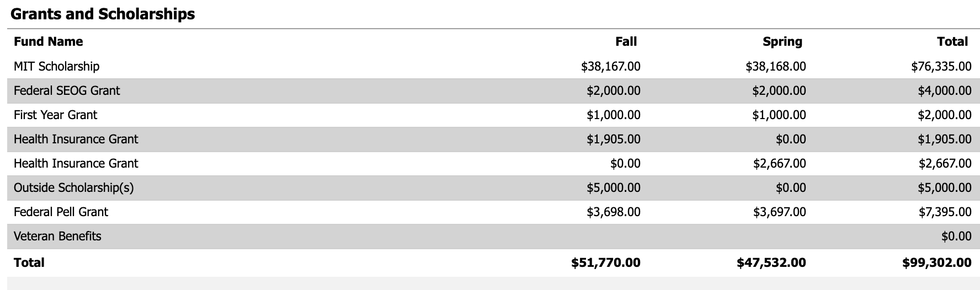This screenshot has height=290, width=980.
Task: Select the MIT Scholarship fund name
Action: coord(57,66)
